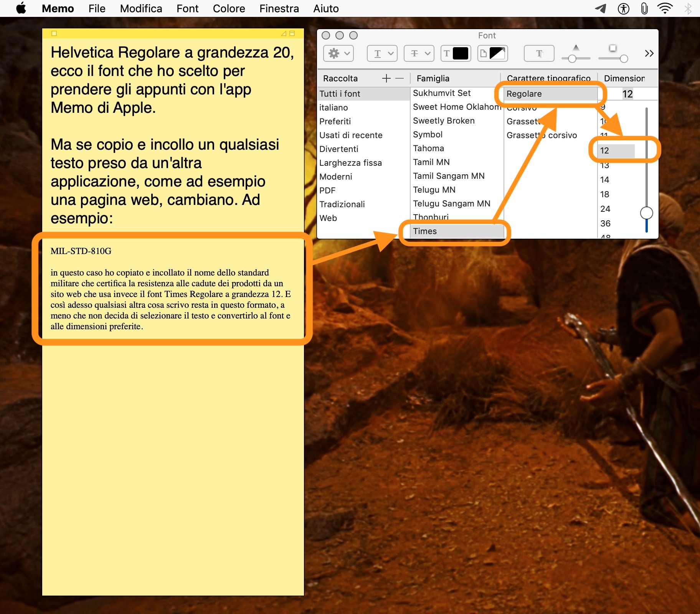Choose the 'Sukhumvit Set' font family

457,93
